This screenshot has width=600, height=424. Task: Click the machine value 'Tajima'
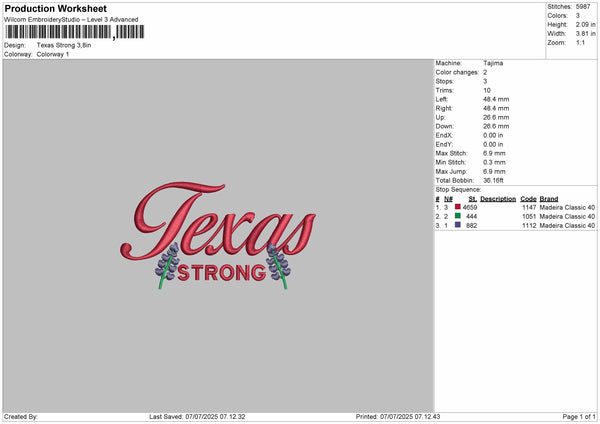[493, 63]
